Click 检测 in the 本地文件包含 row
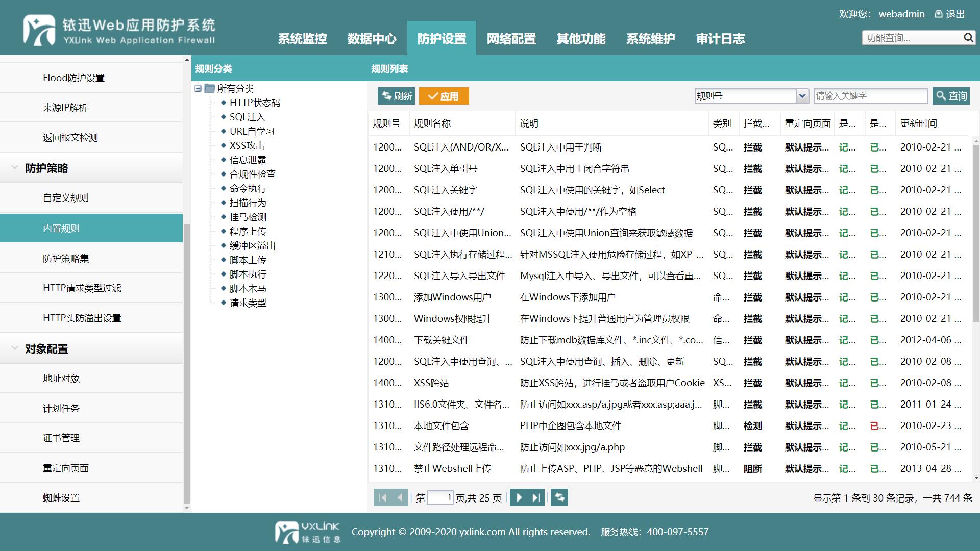This screenshot has width=980, height=551. (752, 425)
